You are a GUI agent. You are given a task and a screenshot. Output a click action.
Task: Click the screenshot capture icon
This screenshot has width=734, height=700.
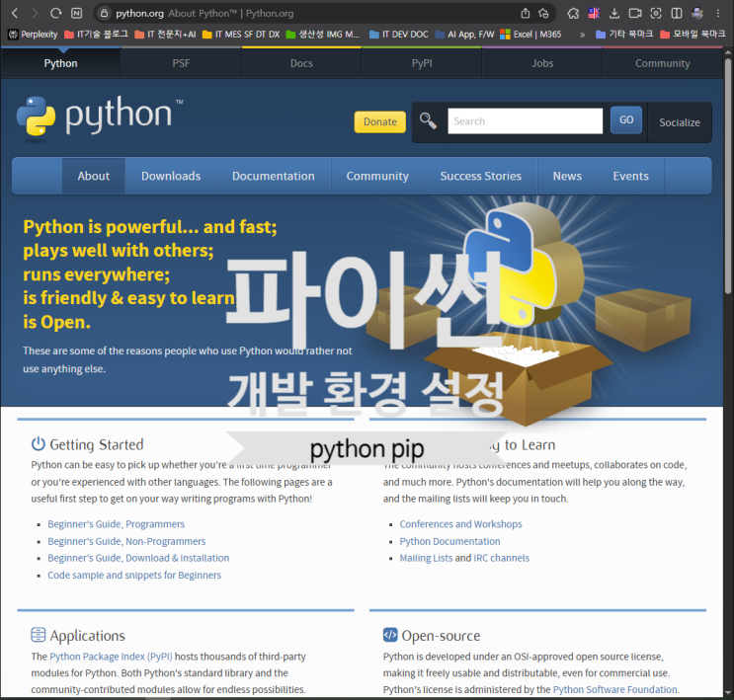pyautogui.click(x=656, y=13)
